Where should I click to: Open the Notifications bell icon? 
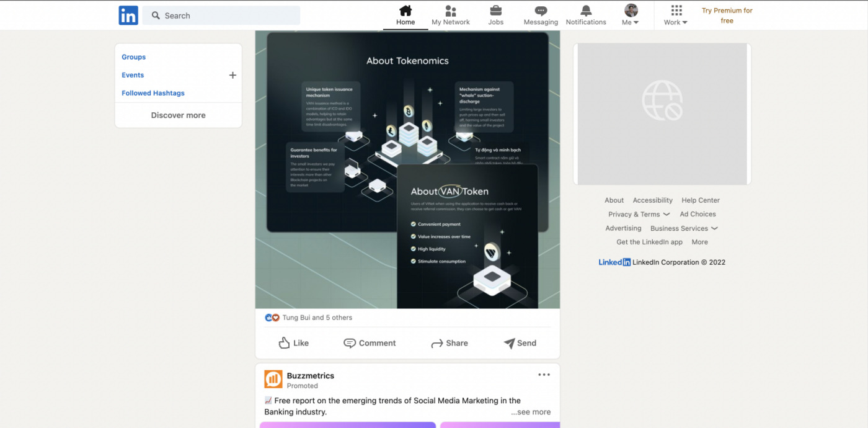[586, 11]
